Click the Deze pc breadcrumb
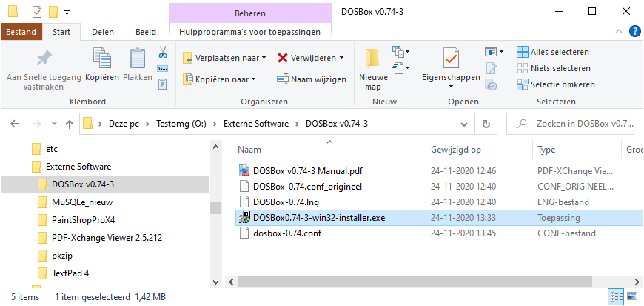The image size is (644, 306). coord(125,124)
